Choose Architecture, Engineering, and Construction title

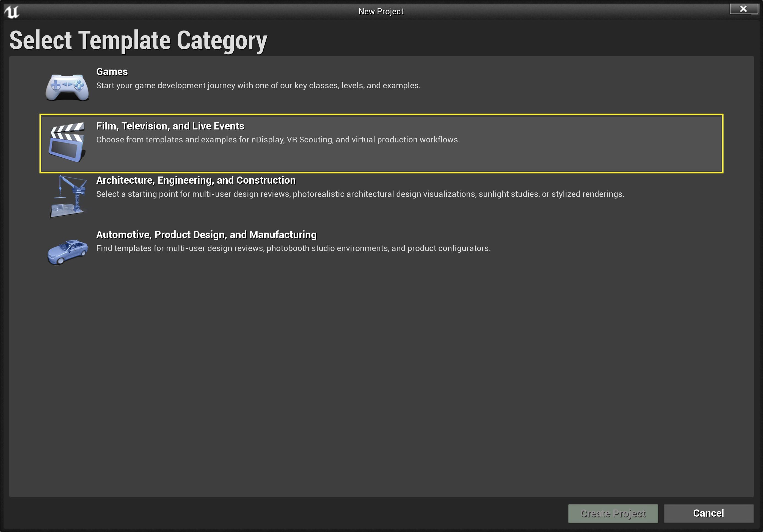196,180
